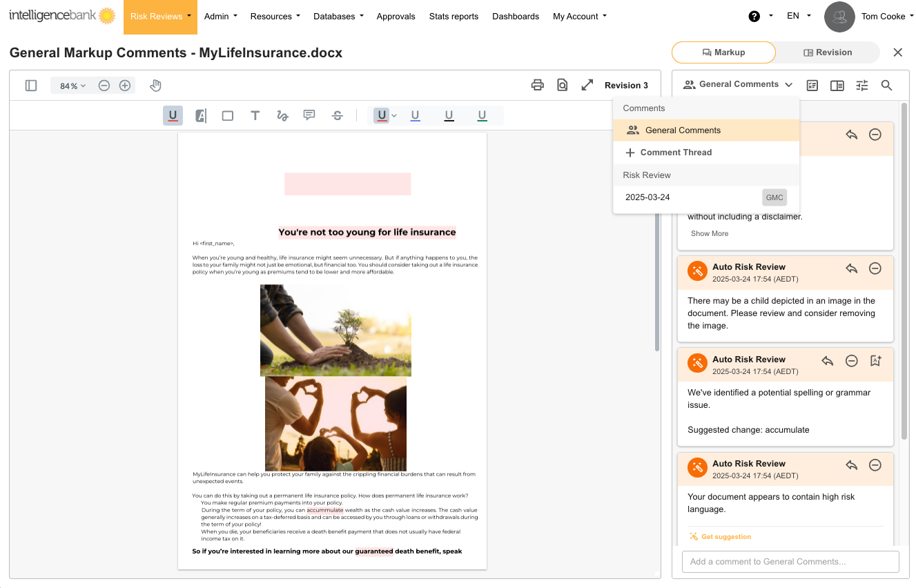Click the print document icon
Viewport: 916px width, 588px height.
click(537, 85)
